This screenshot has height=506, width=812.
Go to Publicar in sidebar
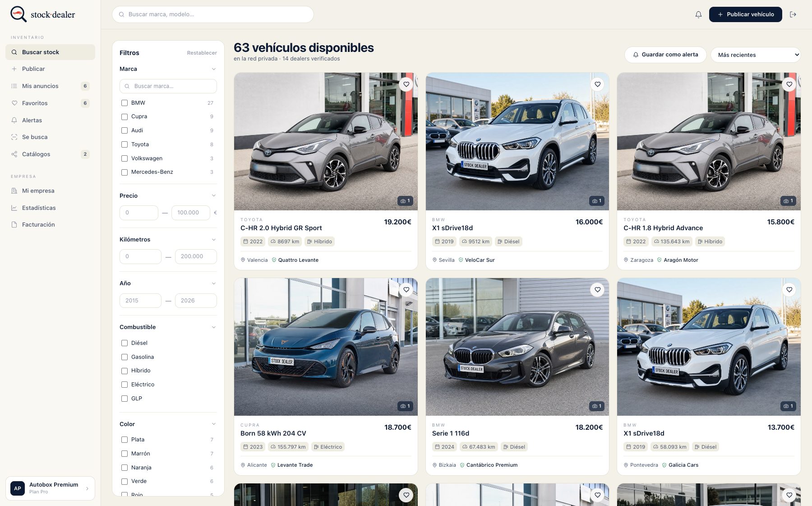click(50, 69)
